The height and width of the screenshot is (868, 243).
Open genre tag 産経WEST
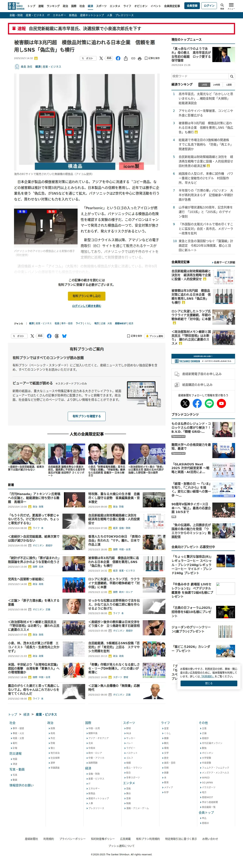tap(121, 323)
